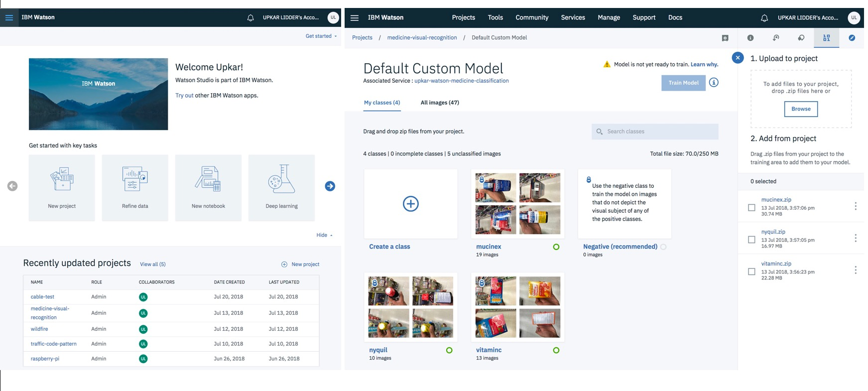Check the nyquil.zip checkbox
This screenshot has height=391, width=868.
752,240
